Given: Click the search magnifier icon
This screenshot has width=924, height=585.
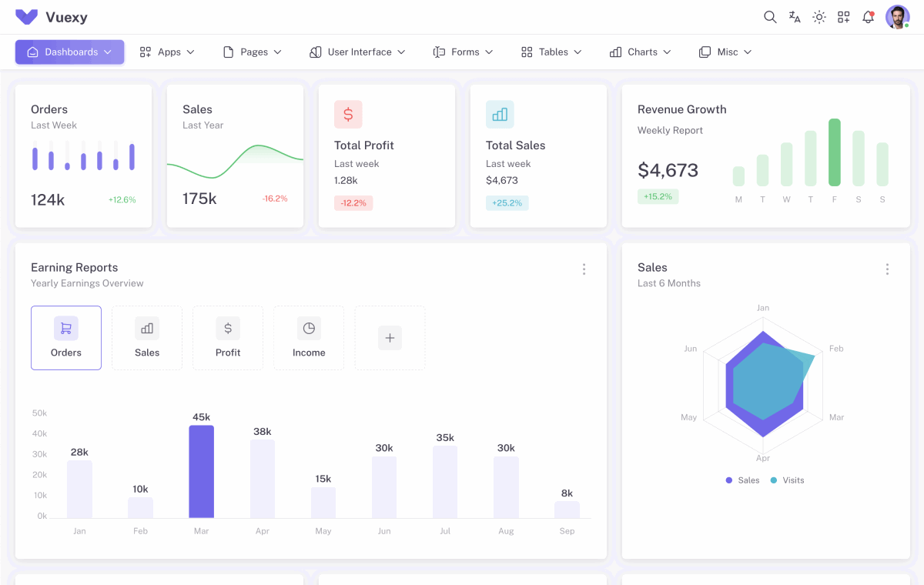Looking at the screenshot, I should (x=769, y=17).
